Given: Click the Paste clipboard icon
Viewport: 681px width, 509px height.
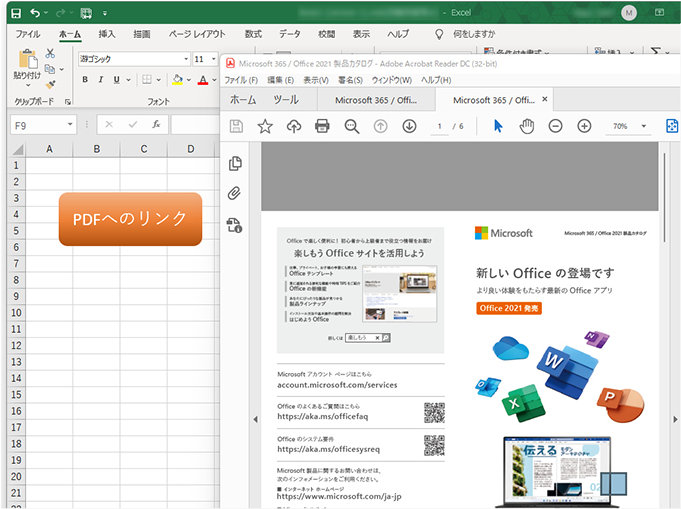Looking at the screenshot, I should click(28, 59).
